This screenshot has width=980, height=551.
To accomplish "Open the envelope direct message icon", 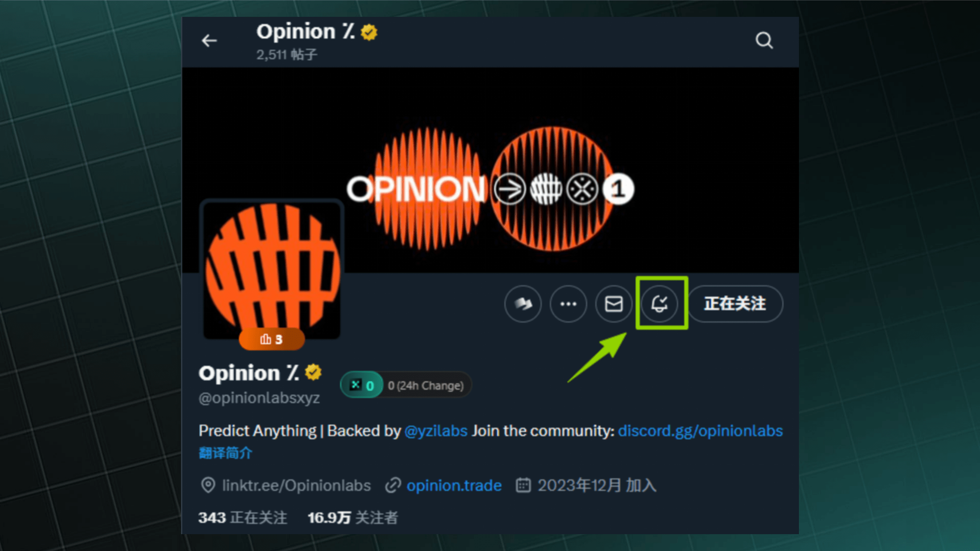I will pos(614,304).
